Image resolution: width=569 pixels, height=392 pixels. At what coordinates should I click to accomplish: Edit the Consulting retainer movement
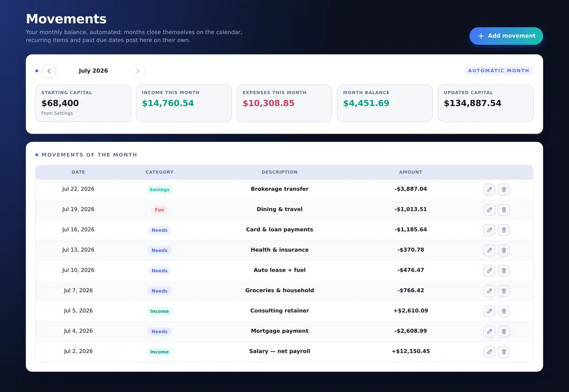[489, 311]
